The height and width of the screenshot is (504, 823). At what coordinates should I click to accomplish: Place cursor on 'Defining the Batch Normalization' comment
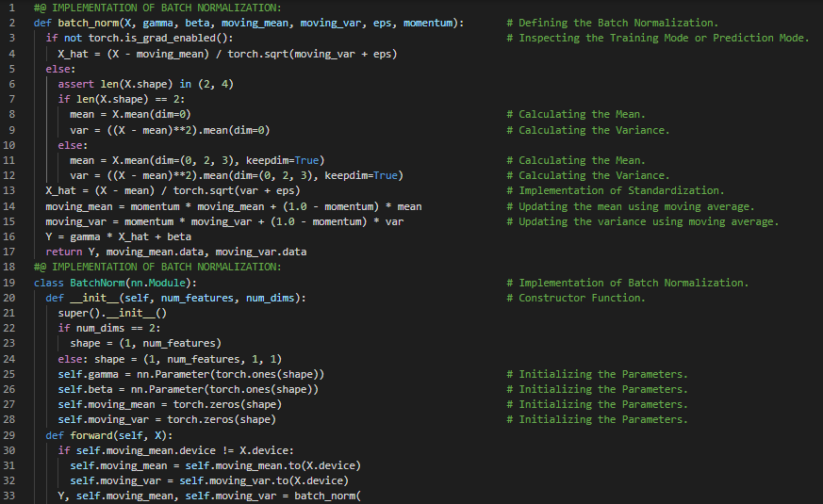pyautogui.click(x=617, y=23)
